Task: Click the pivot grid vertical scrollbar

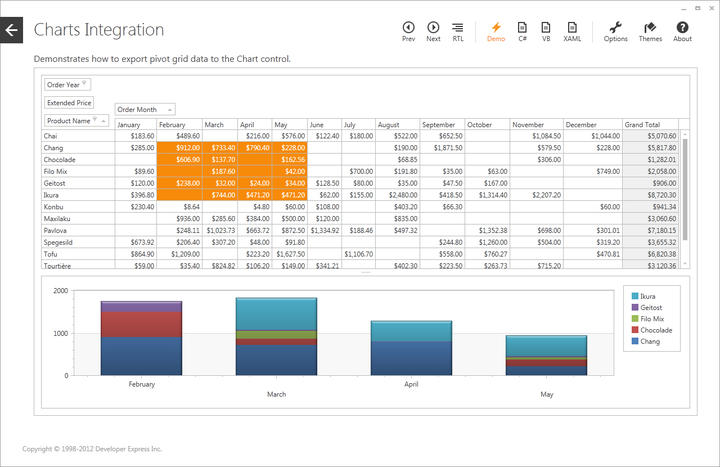Action: pos(685,200)
